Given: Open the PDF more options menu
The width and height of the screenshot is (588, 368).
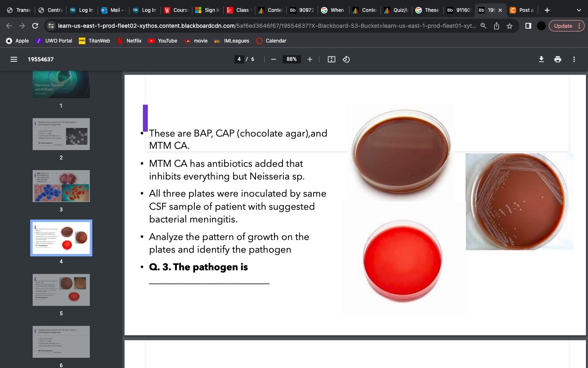Looking at the screenshot, I should coord(574,59).
